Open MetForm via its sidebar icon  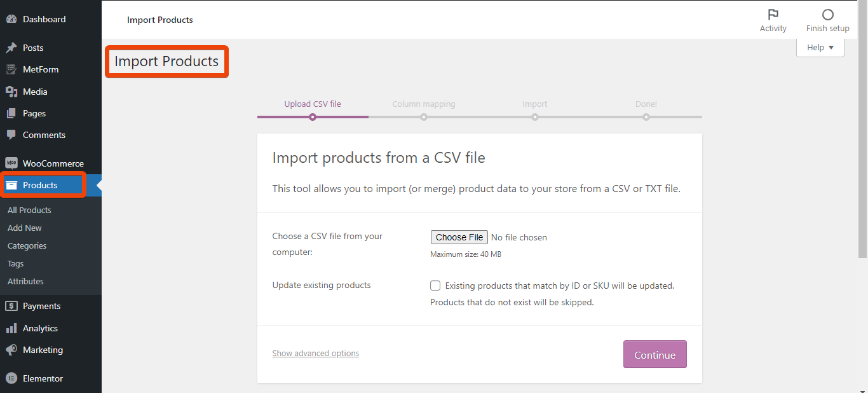coord(11,69)
